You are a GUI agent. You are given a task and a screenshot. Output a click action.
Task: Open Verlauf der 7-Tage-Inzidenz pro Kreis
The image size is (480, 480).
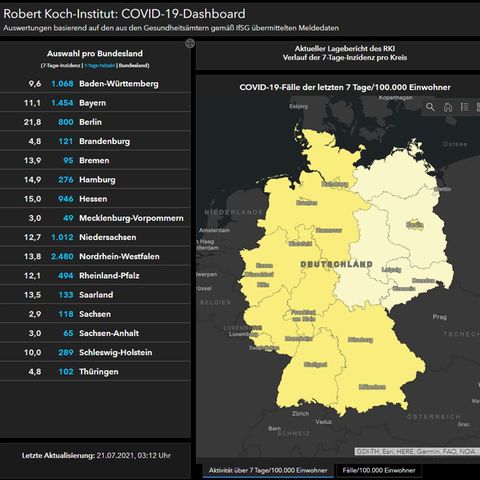345,58
